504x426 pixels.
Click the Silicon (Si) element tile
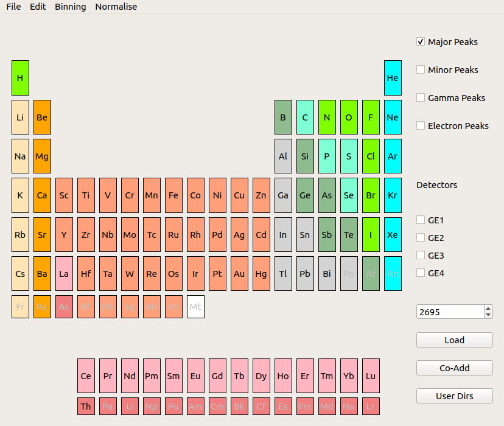tap(305, 156)
